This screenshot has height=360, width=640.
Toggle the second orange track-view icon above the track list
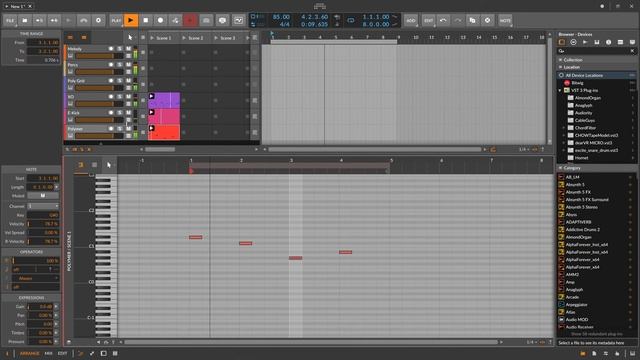(84, 38)
